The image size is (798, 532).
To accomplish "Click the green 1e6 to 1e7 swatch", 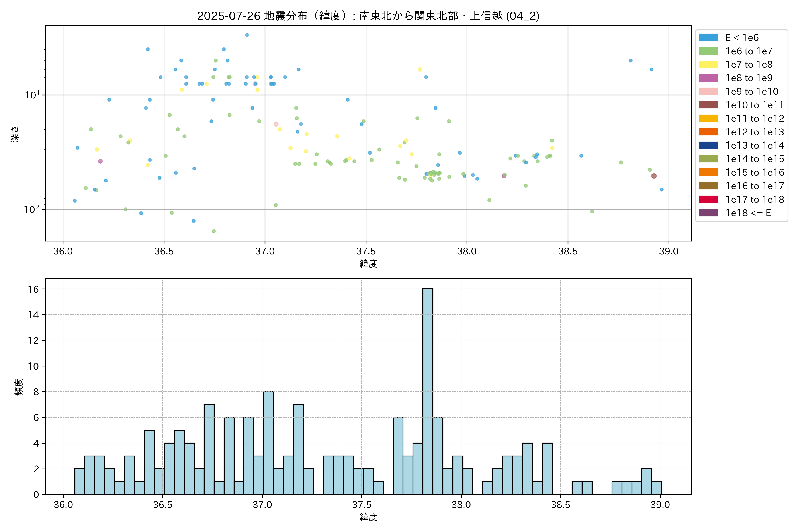I will pos(708,51).
